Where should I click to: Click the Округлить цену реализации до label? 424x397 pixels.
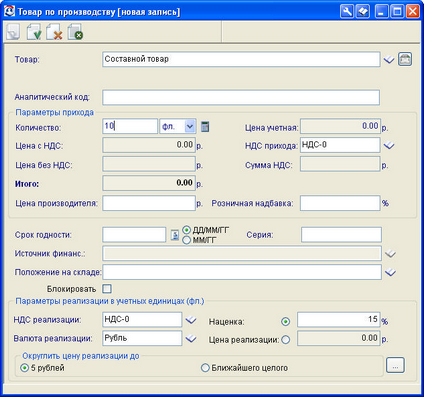coord(81,356)
